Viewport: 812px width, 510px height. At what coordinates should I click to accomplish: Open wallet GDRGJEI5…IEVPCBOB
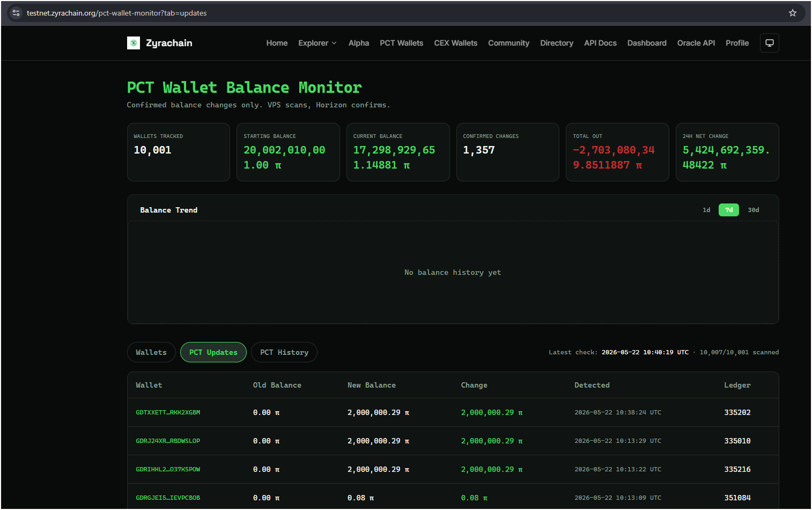pyautogui.click(x=168, y=498)
